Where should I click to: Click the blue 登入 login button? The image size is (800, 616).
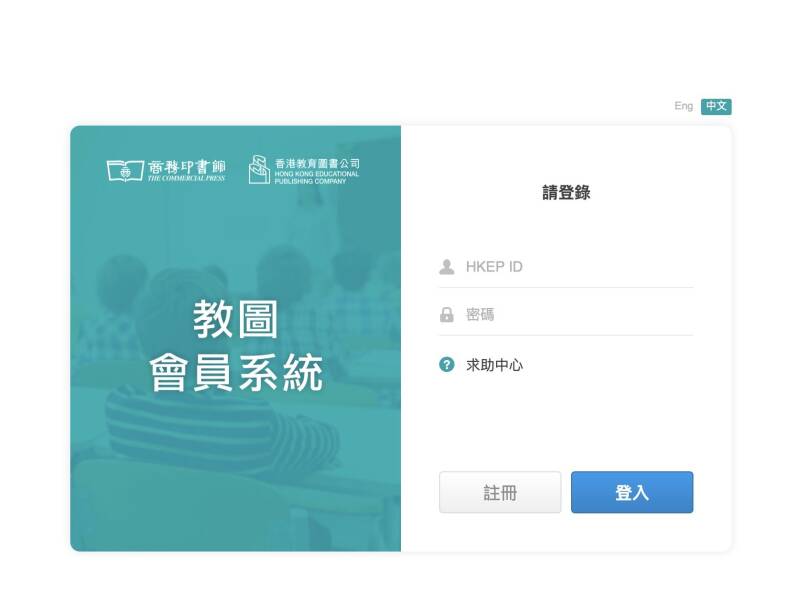click(x=632, y=492)
